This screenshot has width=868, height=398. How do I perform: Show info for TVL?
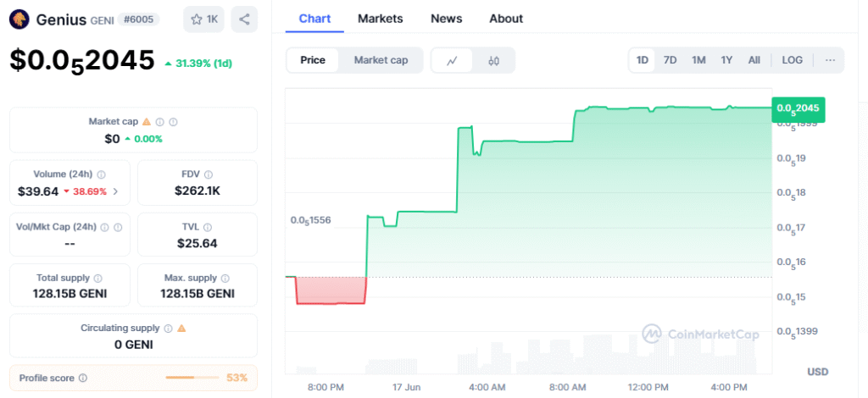(208, 227)
